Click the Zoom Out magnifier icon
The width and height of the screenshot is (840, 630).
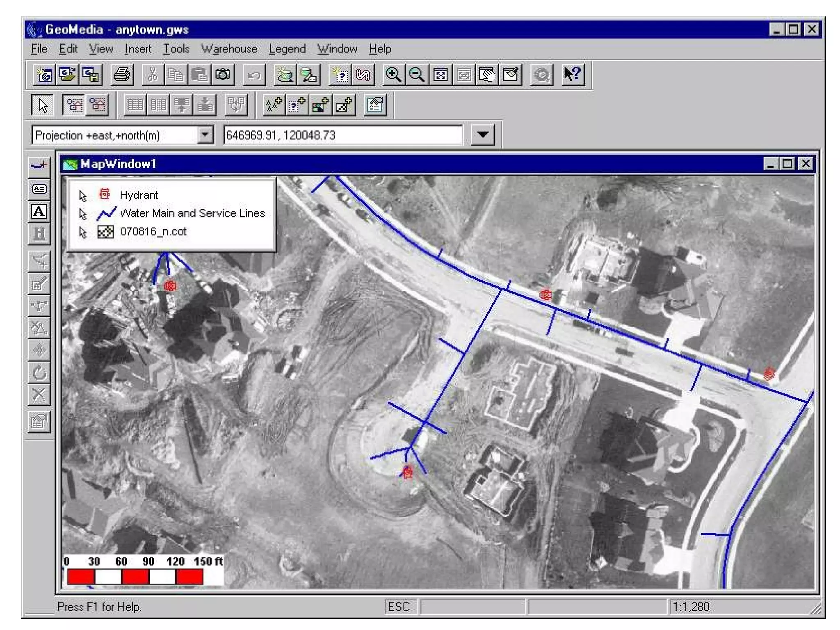(417, 75)
